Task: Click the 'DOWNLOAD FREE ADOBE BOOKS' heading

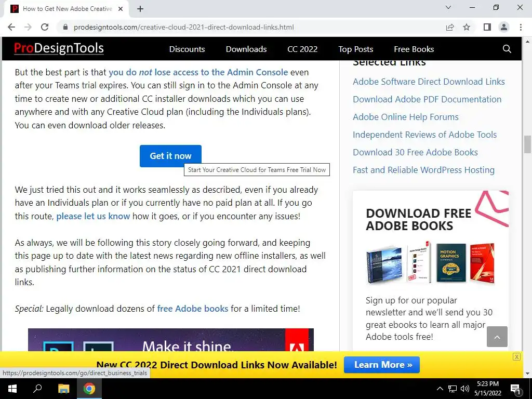Action: click(418, 220)
